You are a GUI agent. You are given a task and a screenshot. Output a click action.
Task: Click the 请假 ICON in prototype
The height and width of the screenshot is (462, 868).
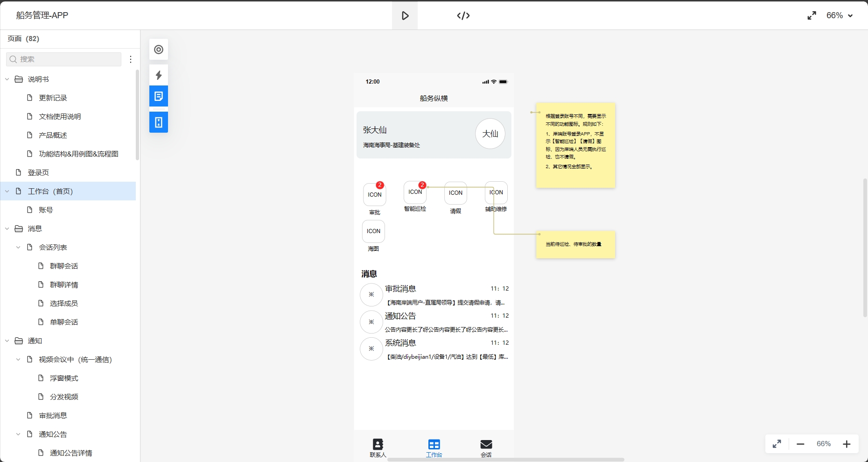click(455, 193)
